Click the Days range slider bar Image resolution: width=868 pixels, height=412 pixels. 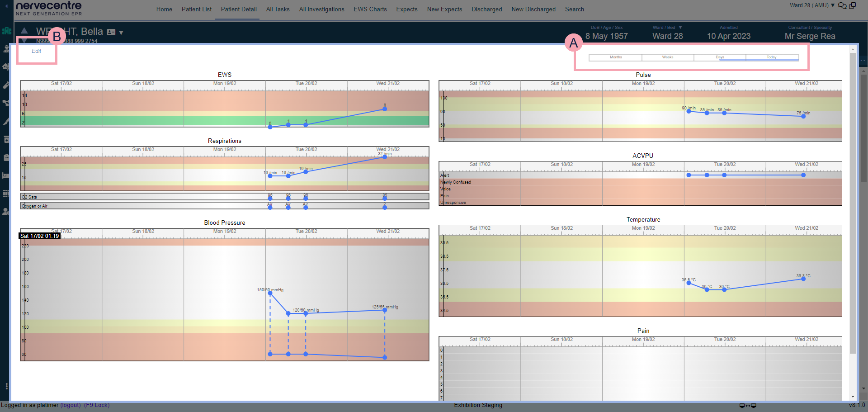pos(732,60)
